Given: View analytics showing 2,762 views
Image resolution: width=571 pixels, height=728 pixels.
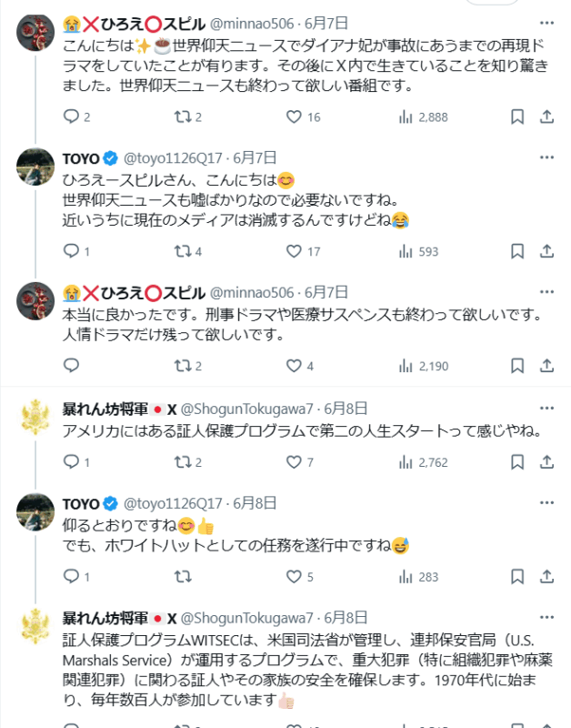Looking at the screenshot, I should pos(424,462).
